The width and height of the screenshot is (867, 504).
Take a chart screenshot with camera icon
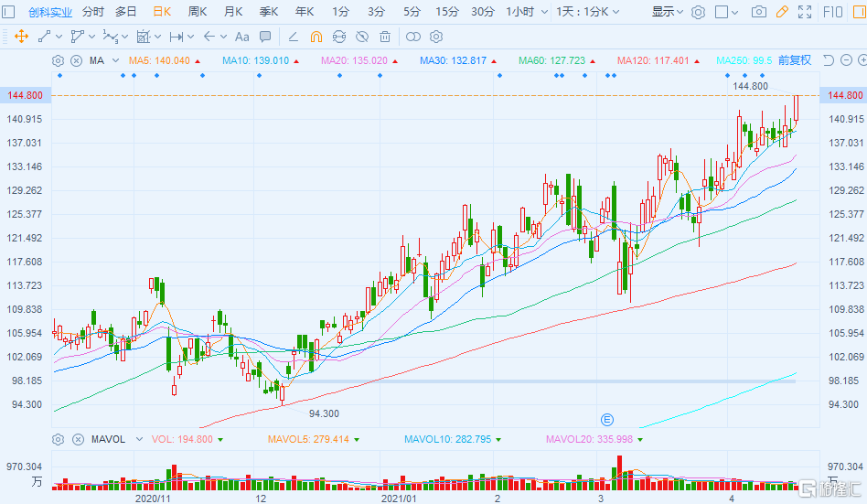[758, 12]
